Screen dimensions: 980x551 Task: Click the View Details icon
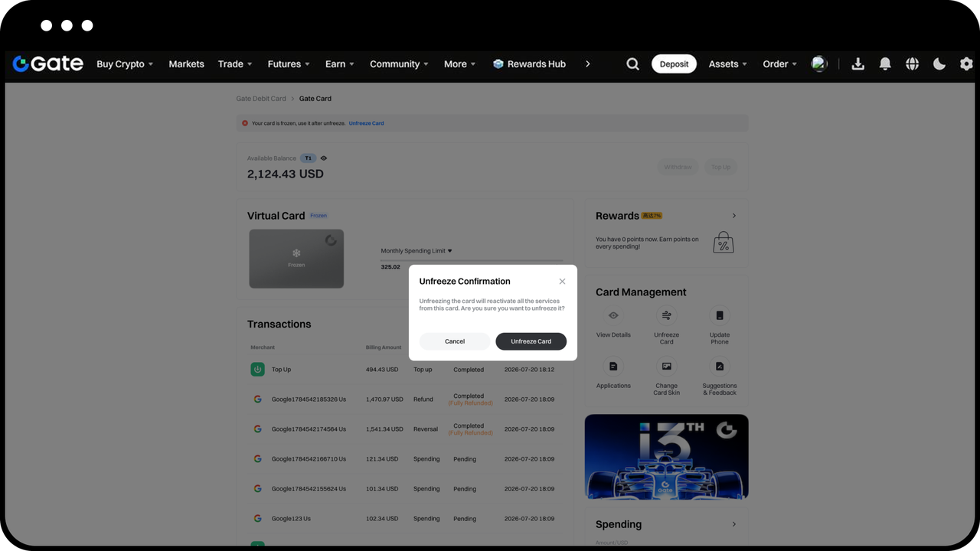(613, 315)
